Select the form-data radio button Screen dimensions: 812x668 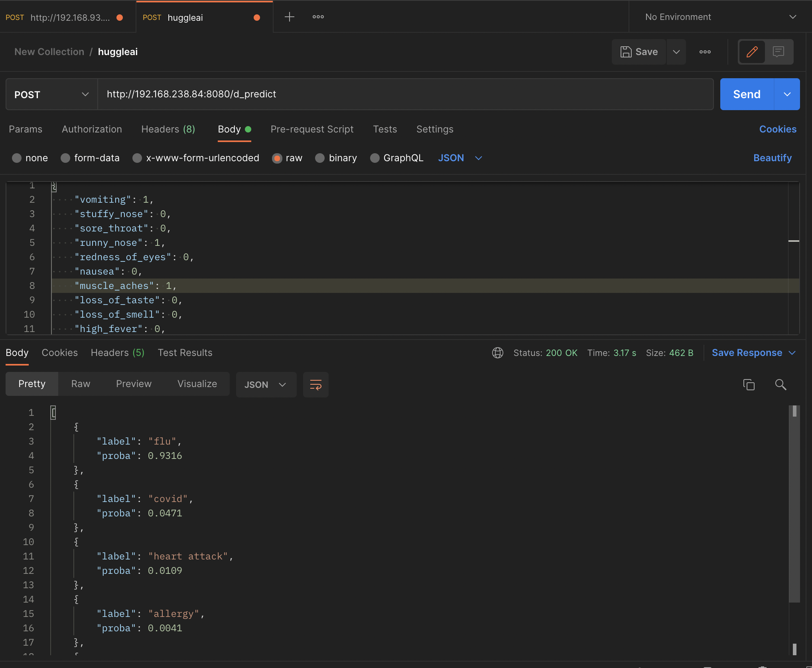[x=65, y=158]
